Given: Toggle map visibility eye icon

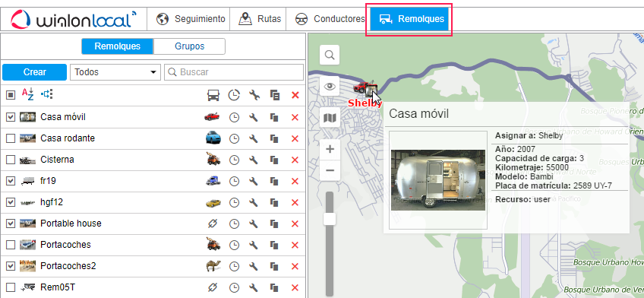Looking at the screenshot, I should [330, 87].
